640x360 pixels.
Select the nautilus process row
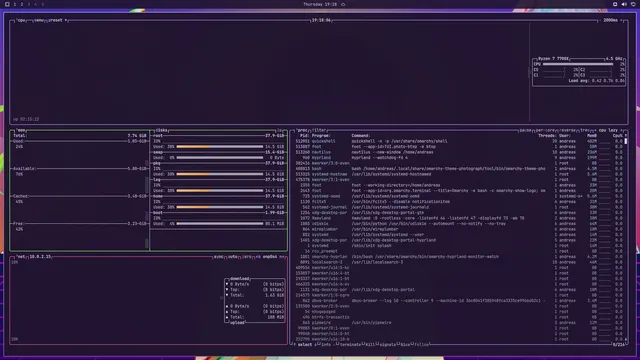[459, 152]
